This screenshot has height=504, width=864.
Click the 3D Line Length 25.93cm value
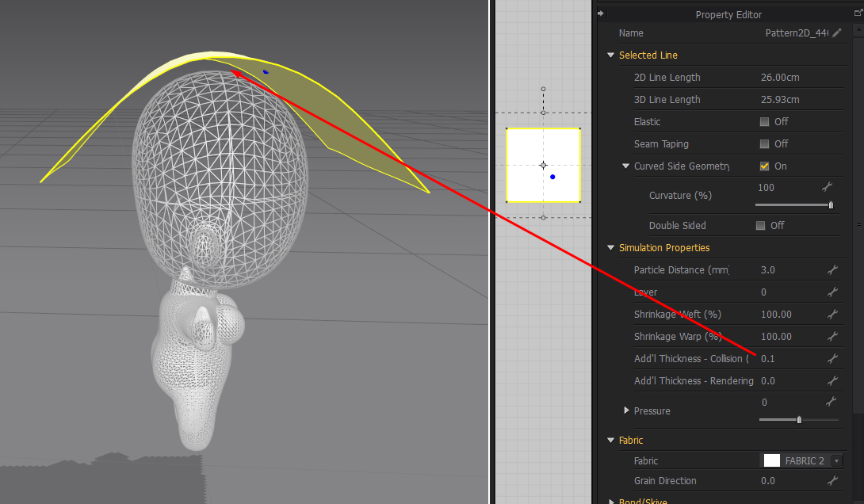pyautogui.click(x=780, y=100)
